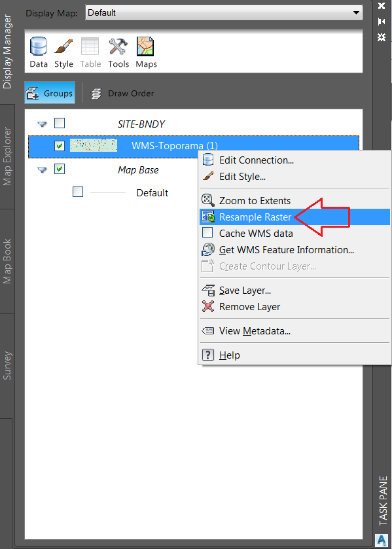Toggle Task Pane auto-hide
Screen dimensions: 392x549
pos(382,22)
